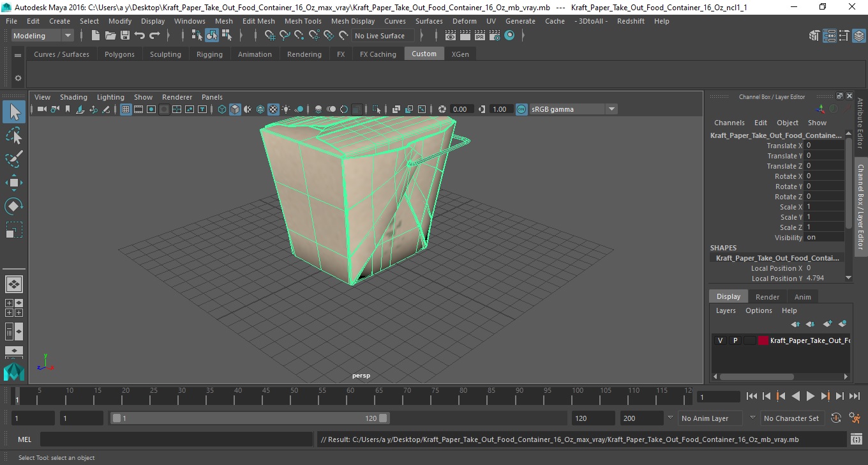Viewport: 868px width, 465px height.
Task: Select by component type mode icon
Action: click(227, 36)
